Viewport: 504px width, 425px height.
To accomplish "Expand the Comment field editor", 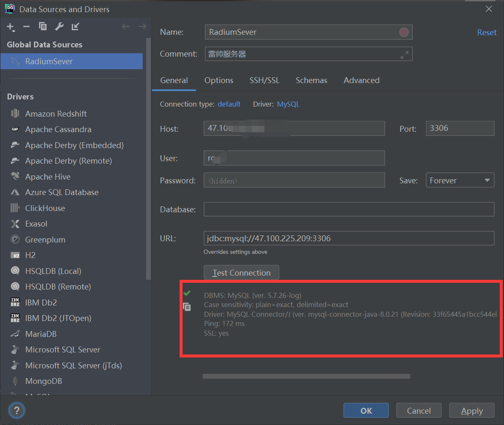I will (404, 55).
